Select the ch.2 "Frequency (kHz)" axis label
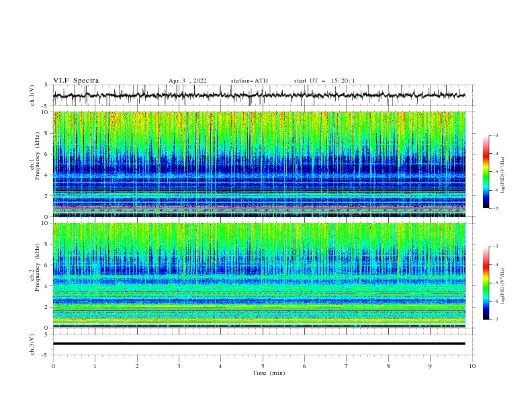The height and width of the screenshot is (411, 532). (38, 267)
